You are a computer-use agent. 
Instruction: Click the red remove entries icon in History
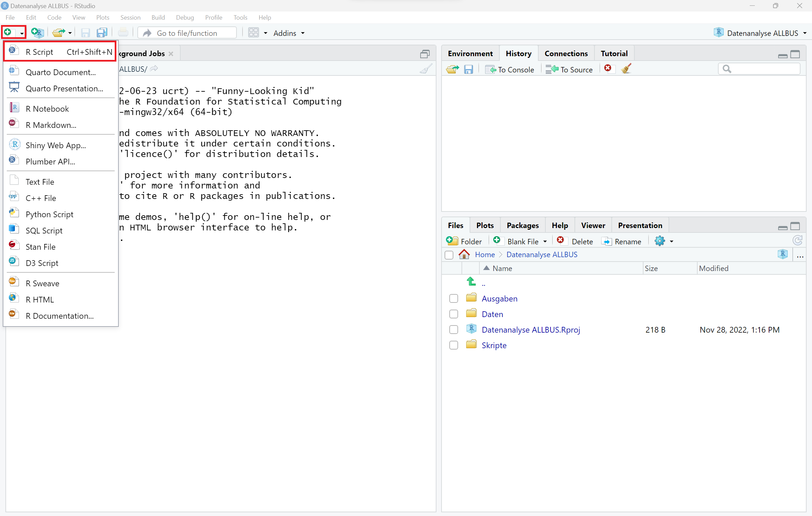(608, 69)
